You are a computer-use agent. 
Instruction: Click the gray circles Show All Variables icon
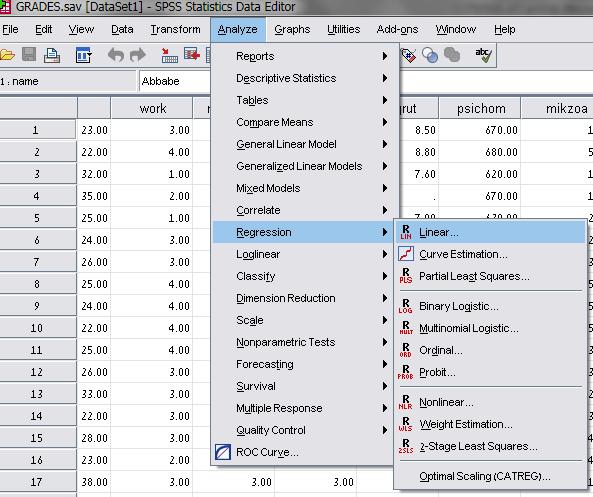coord(452,55)
